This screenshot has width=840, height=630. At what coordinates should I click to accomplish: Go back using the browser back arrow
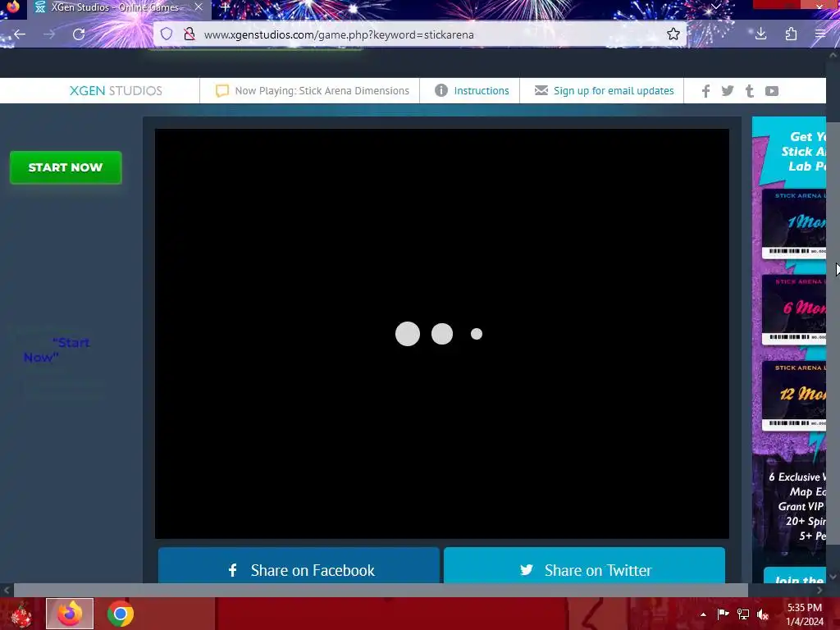pos(20,34)
